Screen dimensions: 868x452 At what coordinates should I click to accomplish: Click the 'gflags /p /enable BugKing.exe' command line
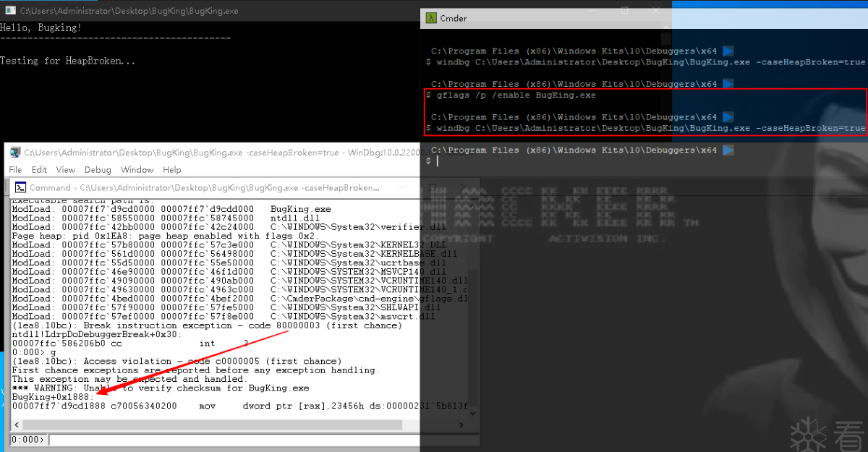click(516, 95)
